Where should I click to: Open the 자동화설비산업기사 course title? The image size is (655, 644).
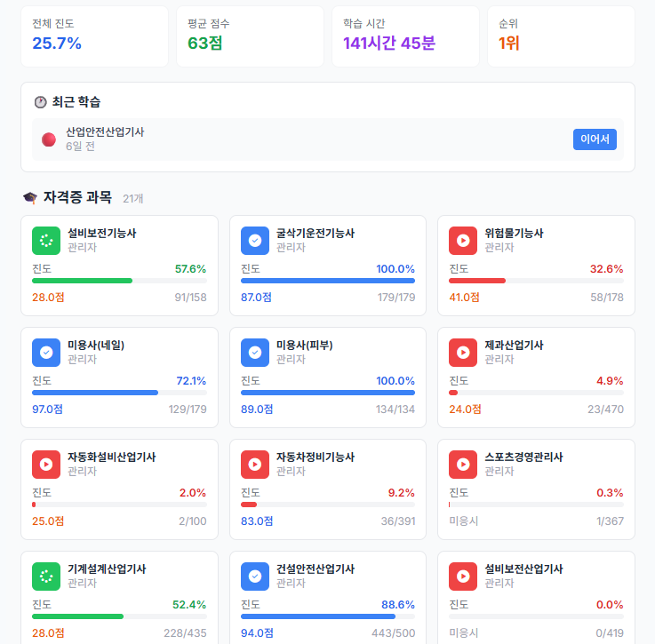point(111,457)
